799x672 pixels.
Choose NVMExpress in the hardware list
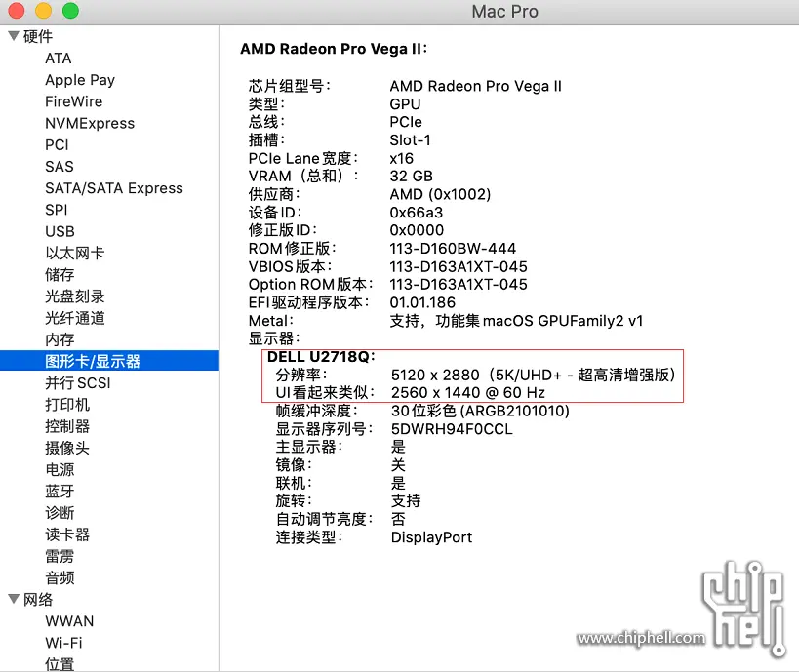click(90, 123)
